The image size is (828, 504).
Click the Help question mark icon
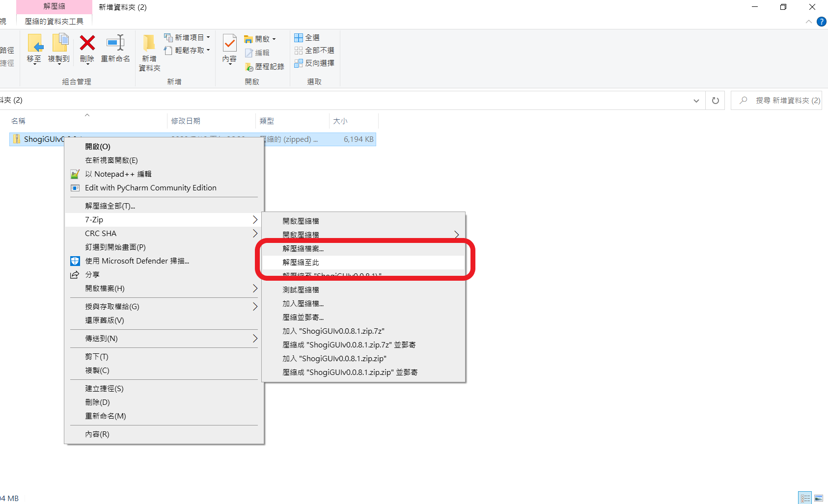(x=821, y=22)
